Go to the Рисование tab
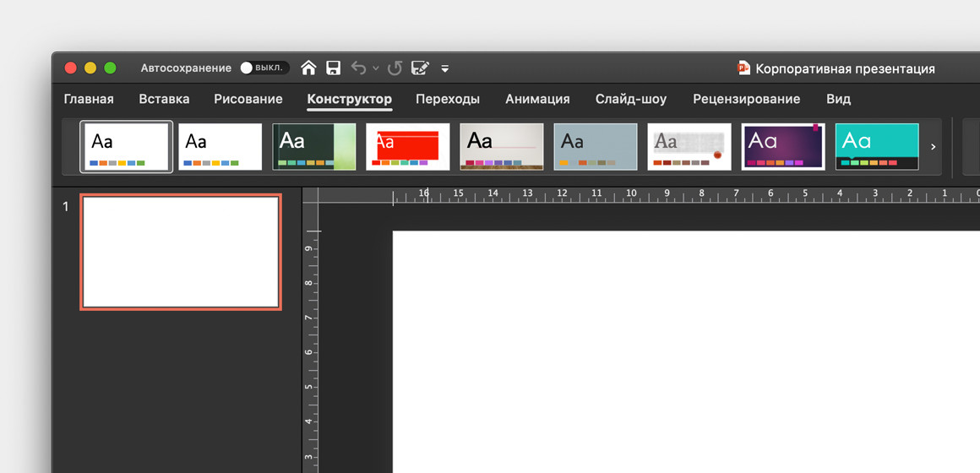 (248, 99)
